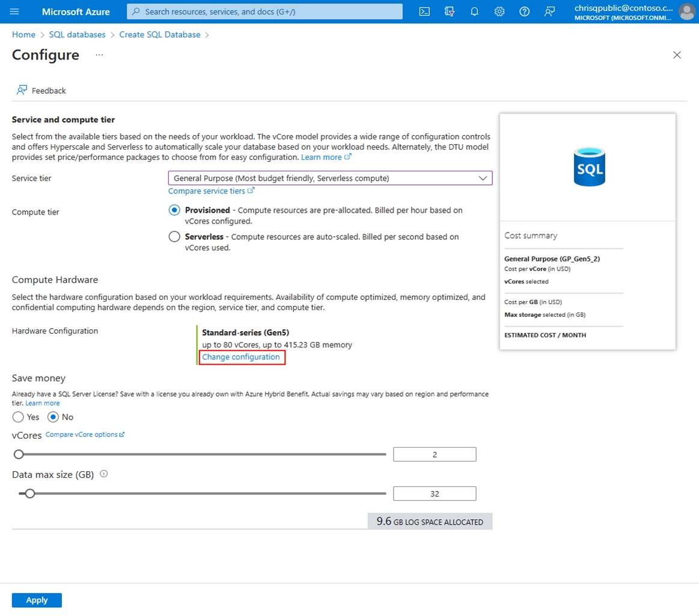
Task: Open the Azure portal hamburger menu
Action: coord(15,11)
